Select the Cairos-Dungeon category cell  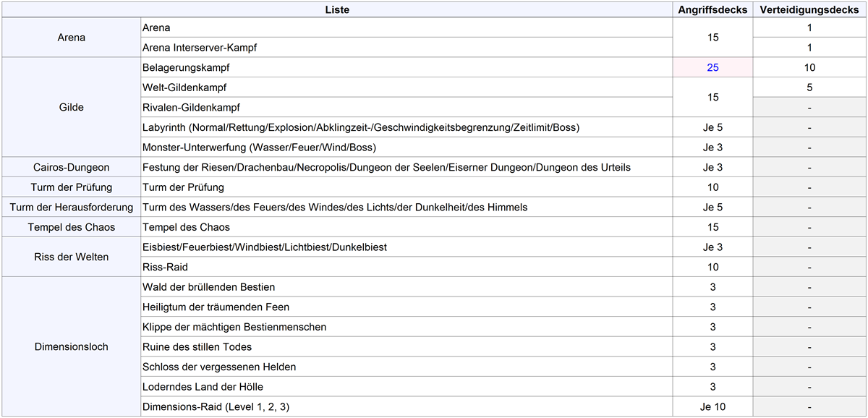coord(71,167)
